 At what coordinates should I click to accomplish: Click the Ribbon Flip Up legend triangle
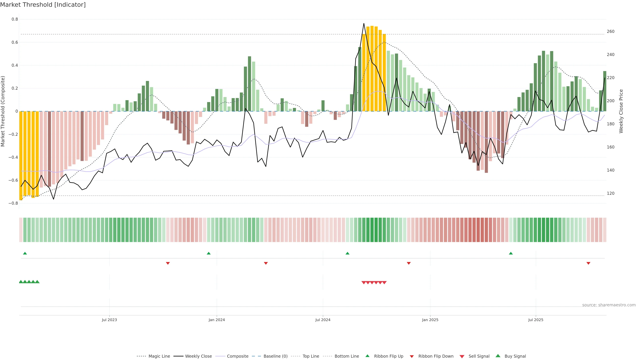tap(367, 356)
